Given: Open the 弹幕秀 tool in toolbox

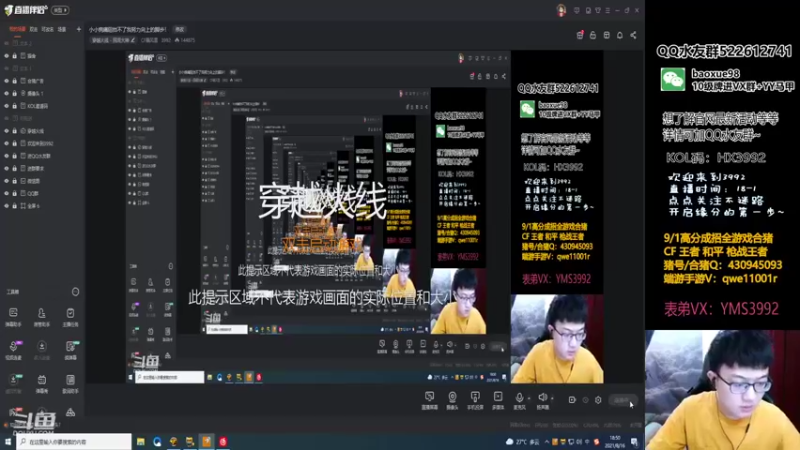Looking at the screenshot, I should (x=41, y=384).
